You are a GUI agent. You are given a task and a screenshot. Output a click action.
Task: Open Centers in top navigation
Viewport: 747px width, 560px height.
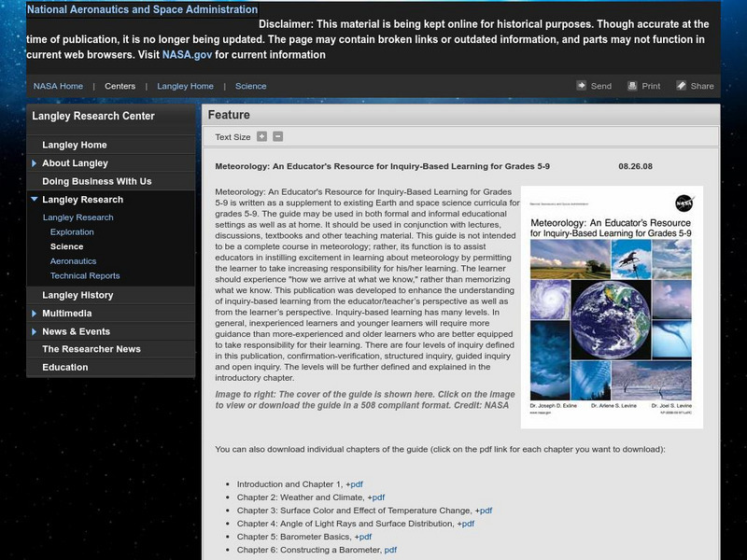[x=120, y=86]
